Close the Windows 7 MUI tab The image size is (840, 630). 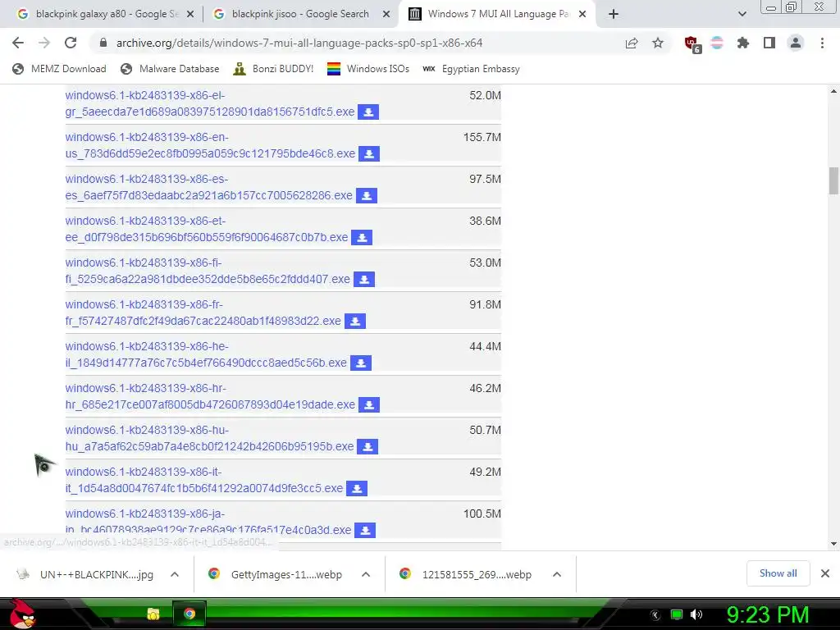pos(582,14)
